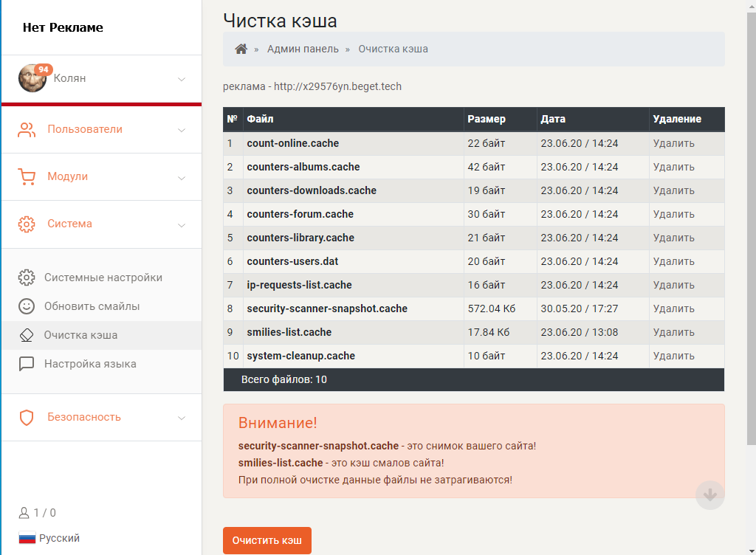The height and width of the screenshot is (555, 756).
Task: Click the speech bubble language settings icon
Action: point(27,364)
